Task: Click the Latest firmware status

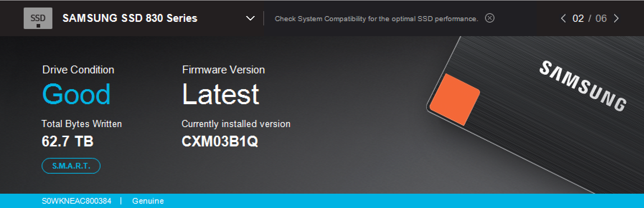Action: [x=221, y=95]
